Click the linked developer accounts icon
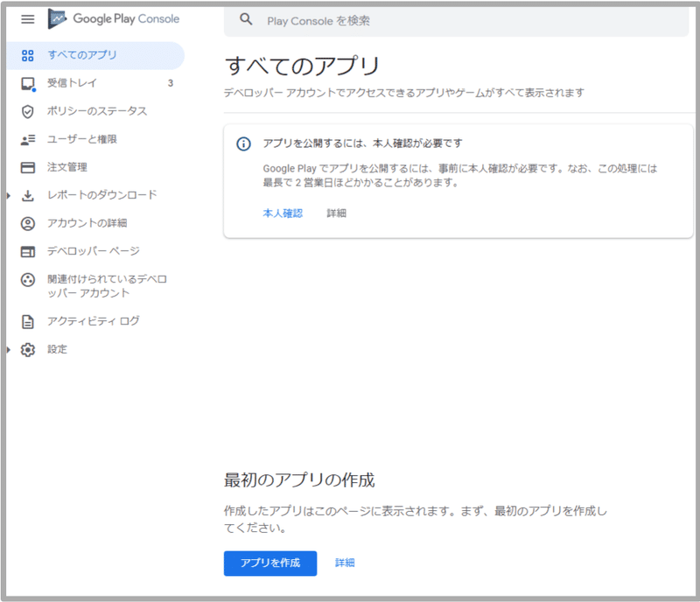700x602 pixels. [x=28, y=280]
